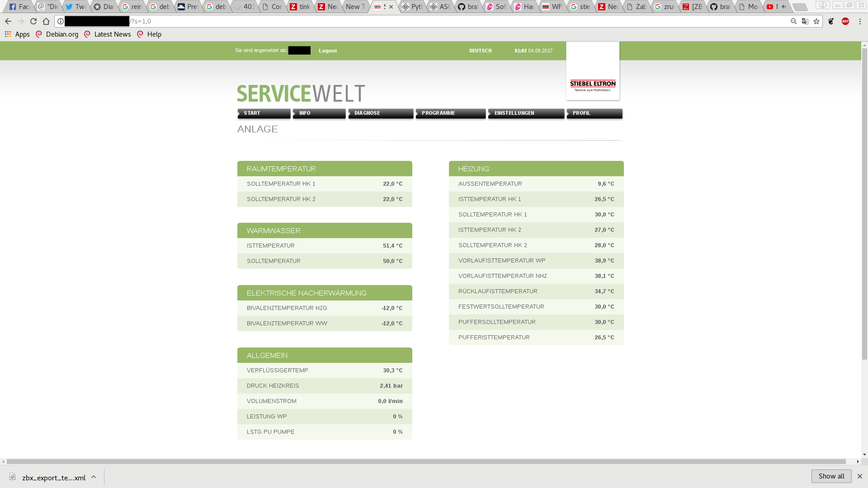This screenshot has width=868, height=488.
Task: Open the Apps bookmark shortcut
Action: click(17, 34)
